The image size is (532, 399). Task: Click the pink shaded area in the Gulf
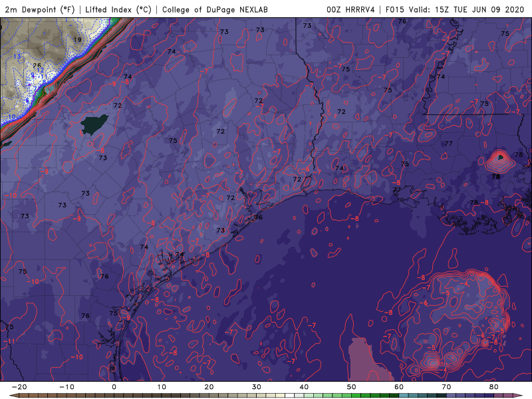(364, 360)
